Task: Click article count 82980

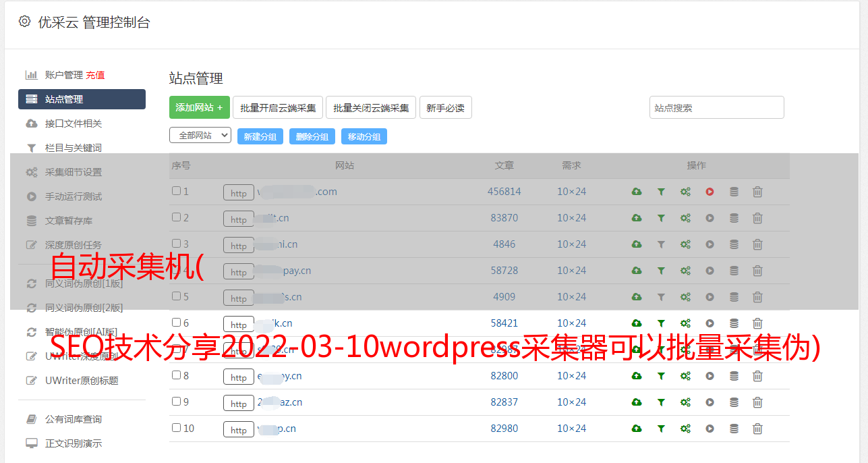Action: point(504,429)
